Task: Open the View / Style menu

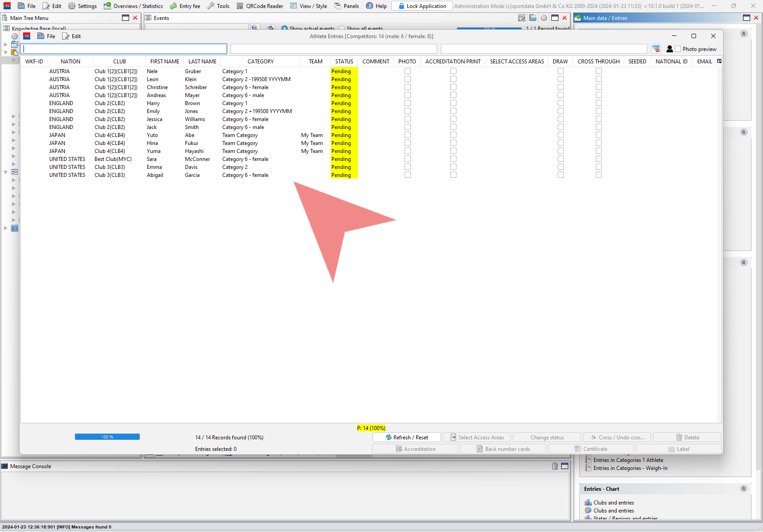Action: click(x=309, y=6)
